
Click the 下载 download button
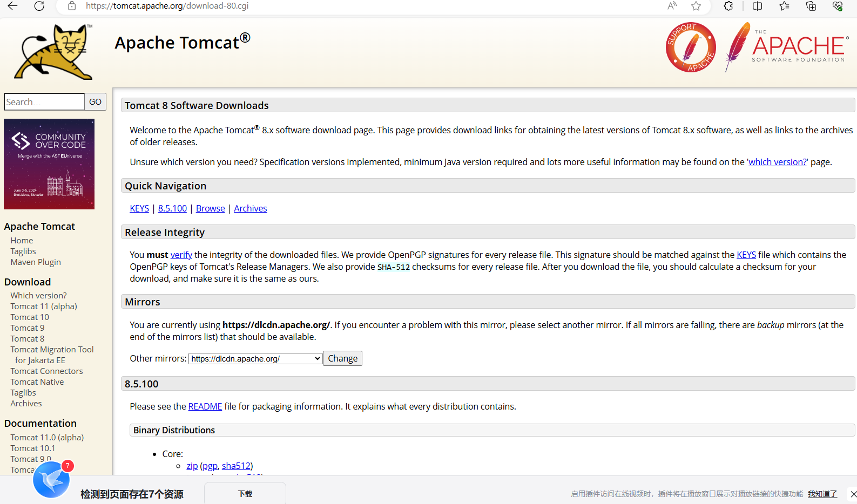245,494
